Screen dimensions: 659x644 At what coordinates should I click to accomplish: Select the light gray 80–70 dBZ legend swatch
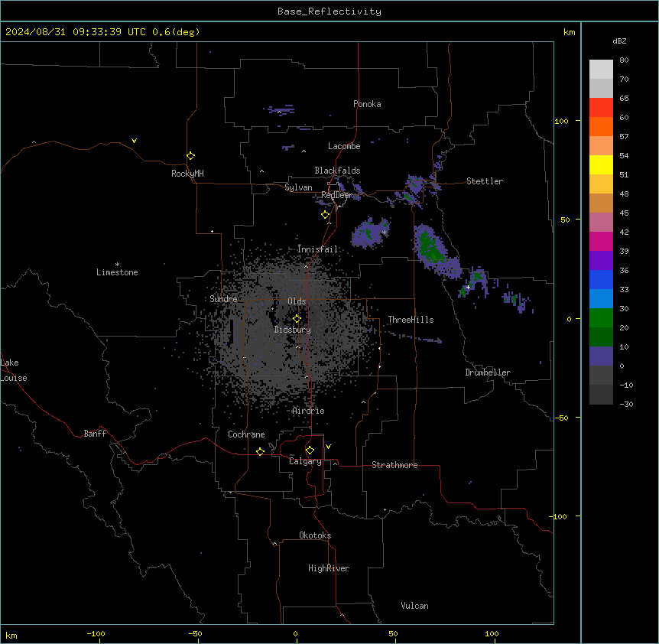click(601, 70)
